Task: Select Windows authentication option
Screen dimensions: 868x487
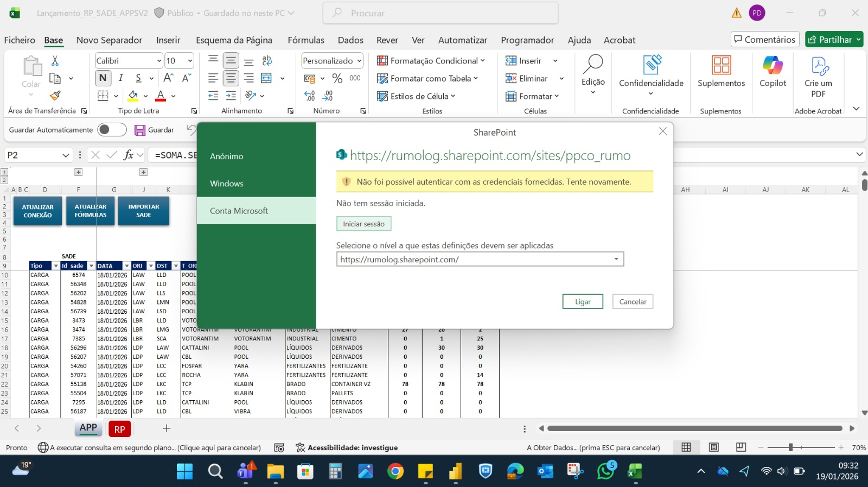Action: tap(227, 184)
